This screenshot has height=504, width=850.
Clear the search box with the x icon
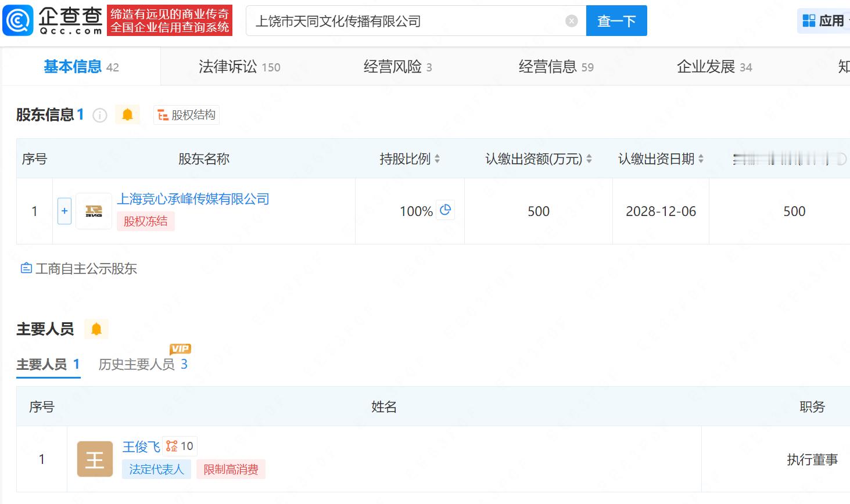[x=572, y=20]
